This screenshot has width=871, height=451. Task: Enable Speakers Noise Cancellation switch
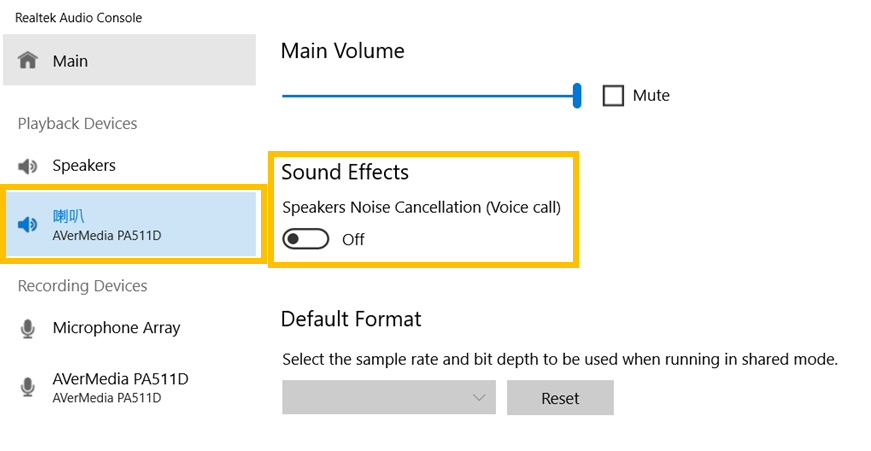click(307, 240)
